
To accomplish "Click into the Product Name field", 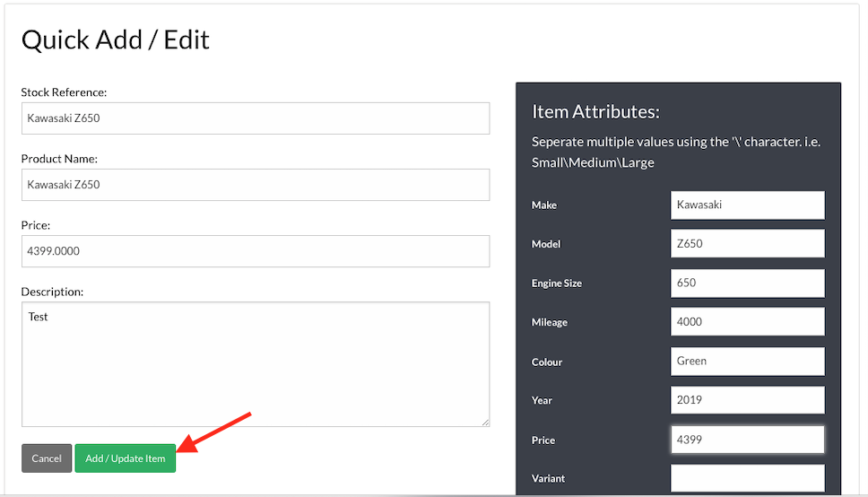I will tap(256, 185).
